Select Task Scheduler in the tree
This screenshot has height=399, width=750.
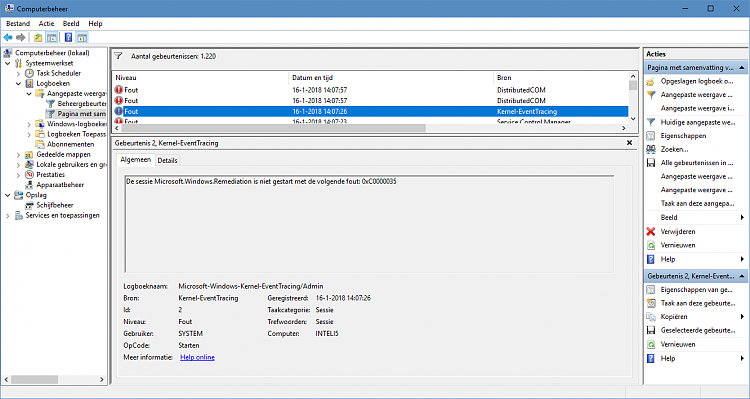pyautogui.click(x=58, y=73)
